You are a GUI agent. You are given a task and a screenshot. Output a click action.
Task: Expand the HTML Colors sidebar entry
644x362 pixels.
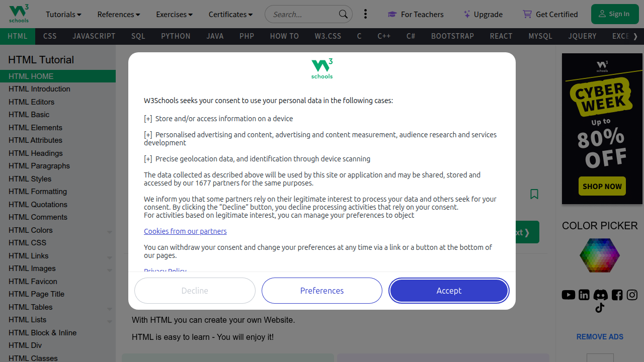coord(109,232)
